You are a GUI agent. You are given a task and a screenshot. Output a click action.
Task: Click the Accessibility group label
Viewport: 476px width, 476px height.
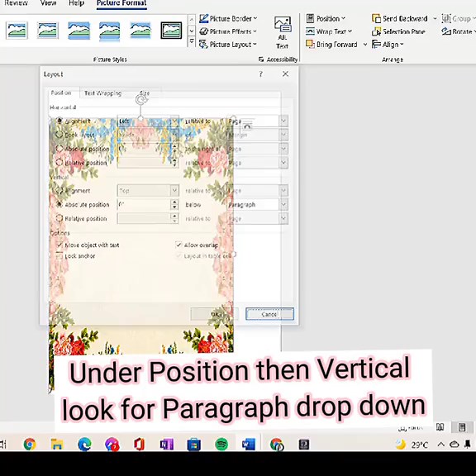(x=283, y=59)
